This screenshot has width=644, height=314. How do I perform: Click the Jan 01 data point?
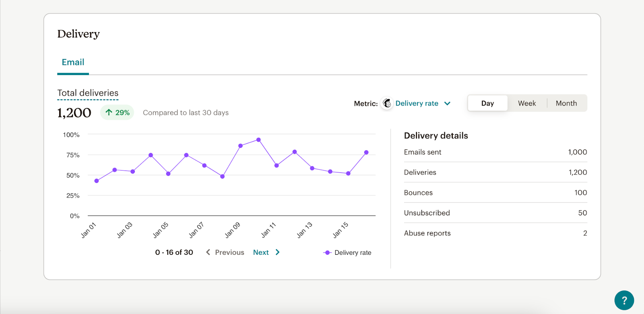[97, 181]
